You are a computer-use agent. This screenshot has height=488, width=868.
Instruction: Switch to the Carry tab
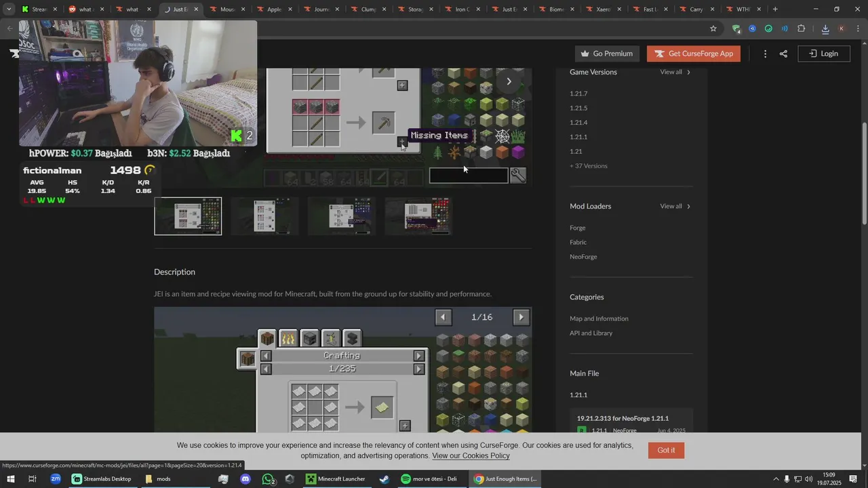point(696,9)
